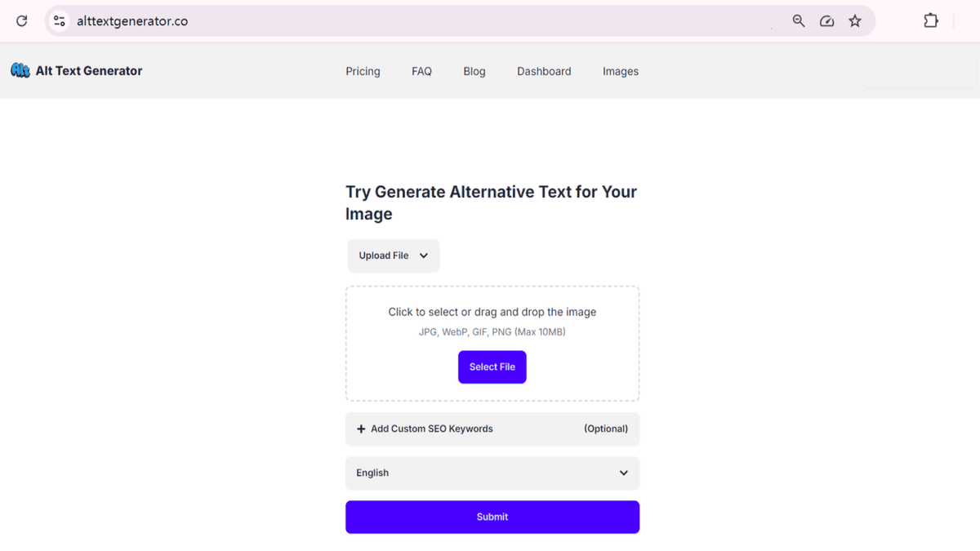The image size is (980, 551).
Task: Open the Blog link
Action: (474, 71)
